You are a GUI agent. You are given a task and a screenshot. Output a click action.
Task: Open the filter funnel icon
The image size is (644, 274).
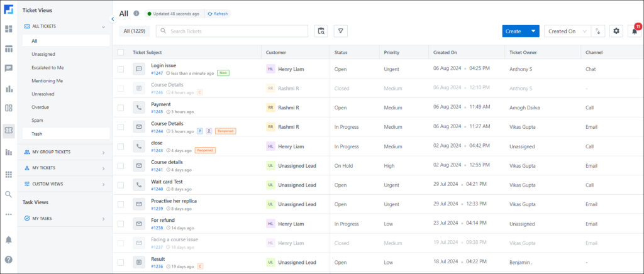pyautogui.click(x=341, y=31)
